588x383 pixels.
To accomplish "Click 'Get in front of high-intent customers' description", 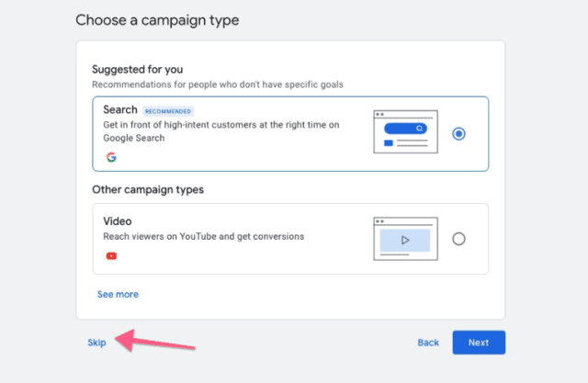I will [221, 131].
